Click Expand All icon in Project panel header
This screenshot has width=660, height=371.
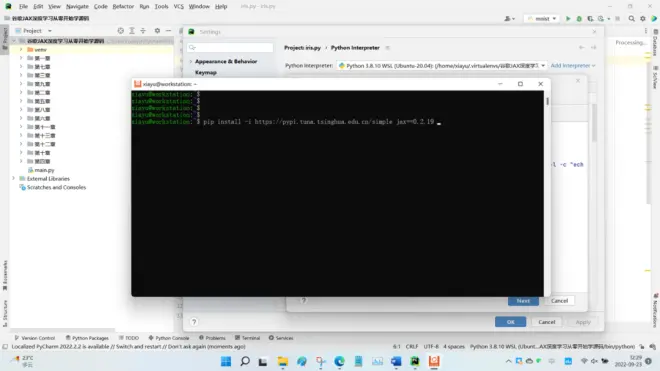tap(132, 31)
